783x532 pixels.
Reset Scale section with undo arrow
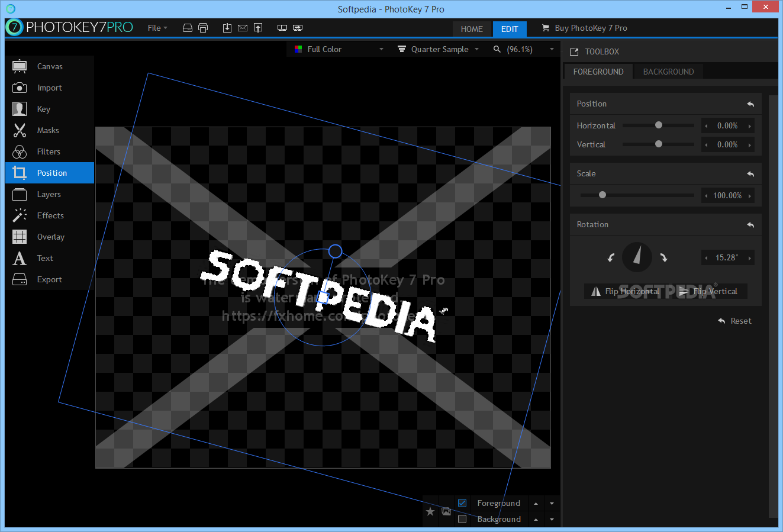pos(750,174)
